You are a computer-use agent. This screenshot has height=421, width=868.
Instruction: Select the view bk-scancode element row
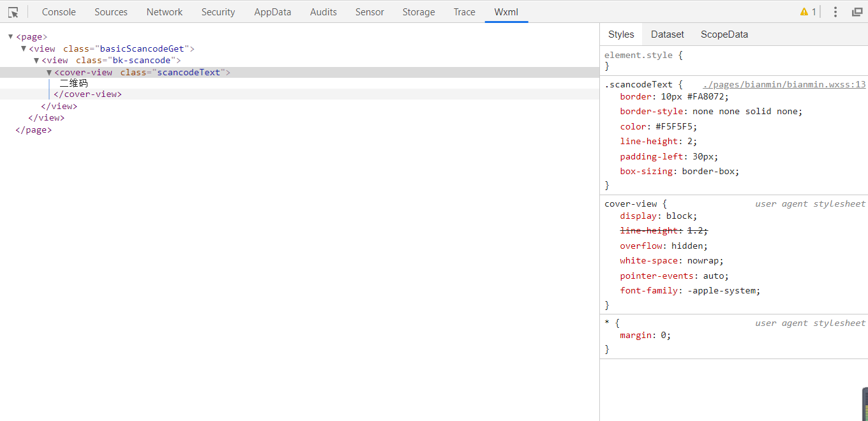112,61
